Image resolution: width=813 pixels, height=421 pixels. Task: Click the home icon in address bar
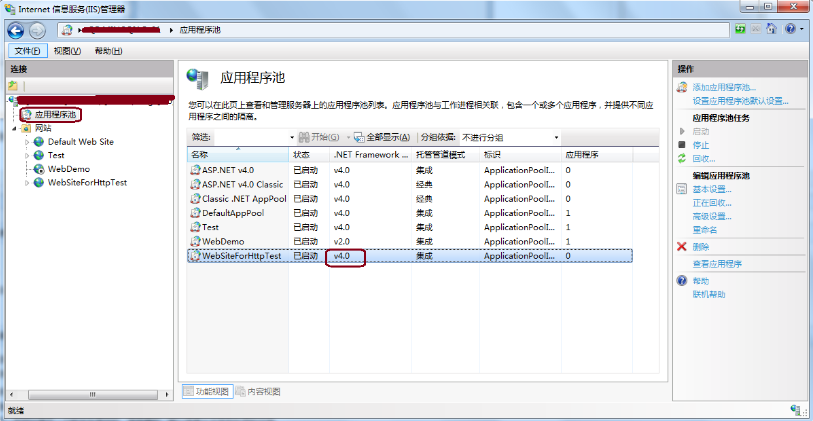point(772,30)
